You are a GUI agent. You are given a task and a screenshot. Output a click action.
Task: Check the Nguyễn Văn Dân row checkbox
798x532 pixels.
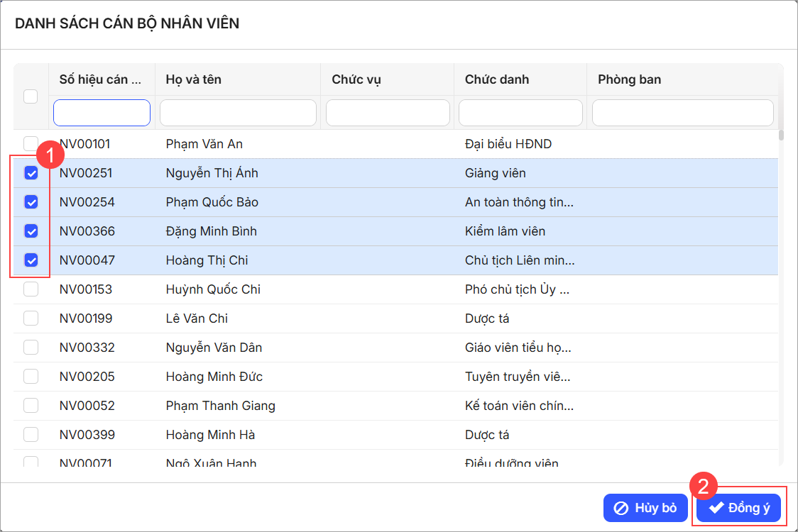[31, 348]
